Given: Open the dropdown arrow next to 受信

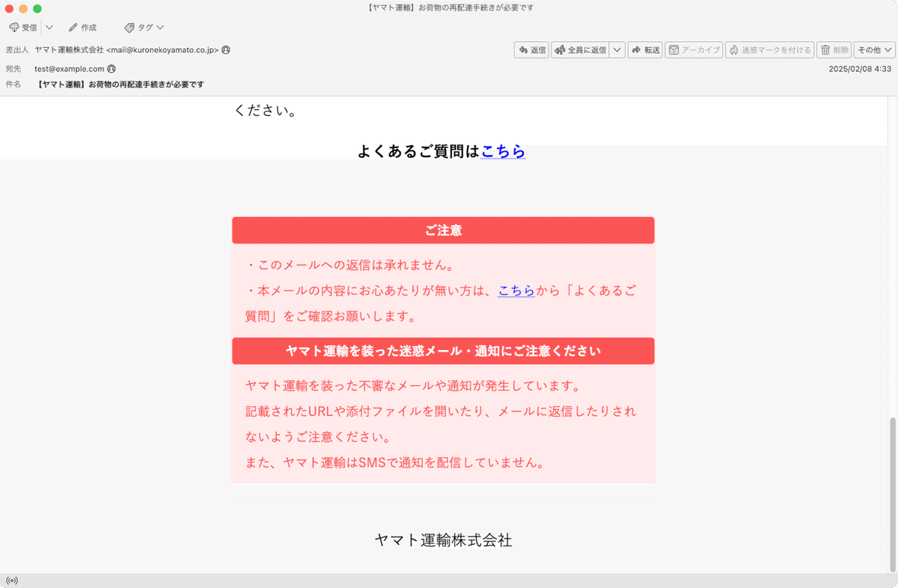Looking at the screenshot, I should click(x=49, y=27).
